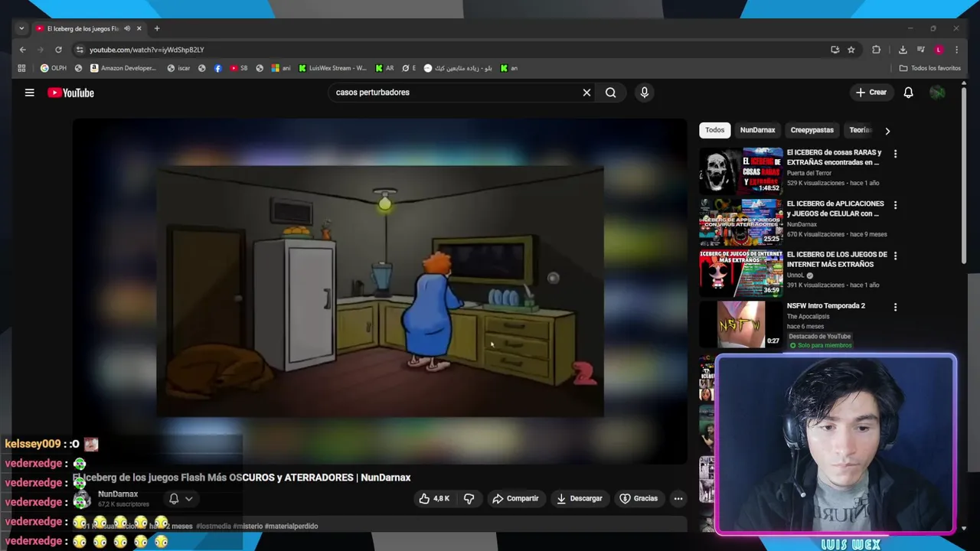
Task: Run search with magnifier button
Action: (x=610, y=93)
